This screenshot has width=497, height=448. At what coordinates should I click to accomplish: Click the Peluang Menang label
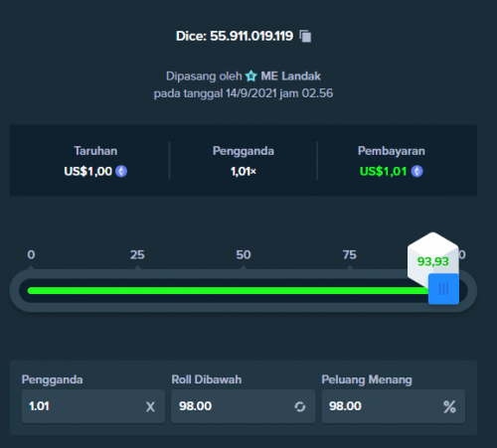[367, 379]
